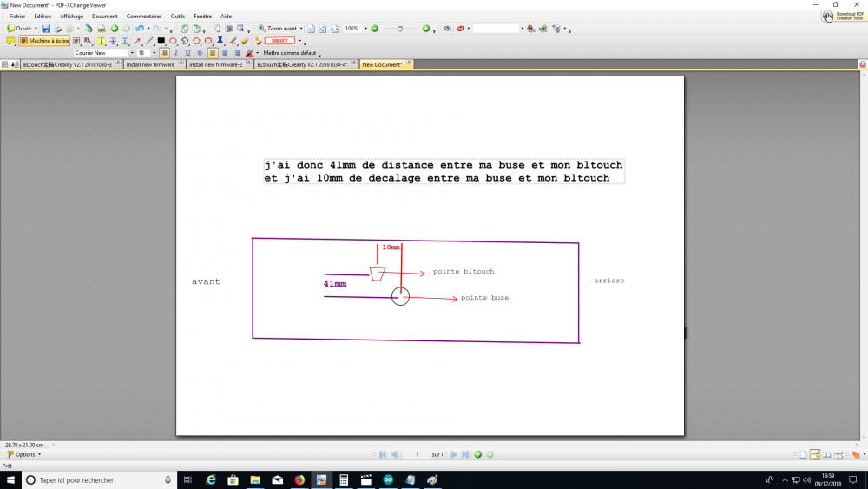The width and height of the screenshot is (868, 489).
Task: Switch to continuous page layout
Action: pyautogui.click(x=815, y=454)
